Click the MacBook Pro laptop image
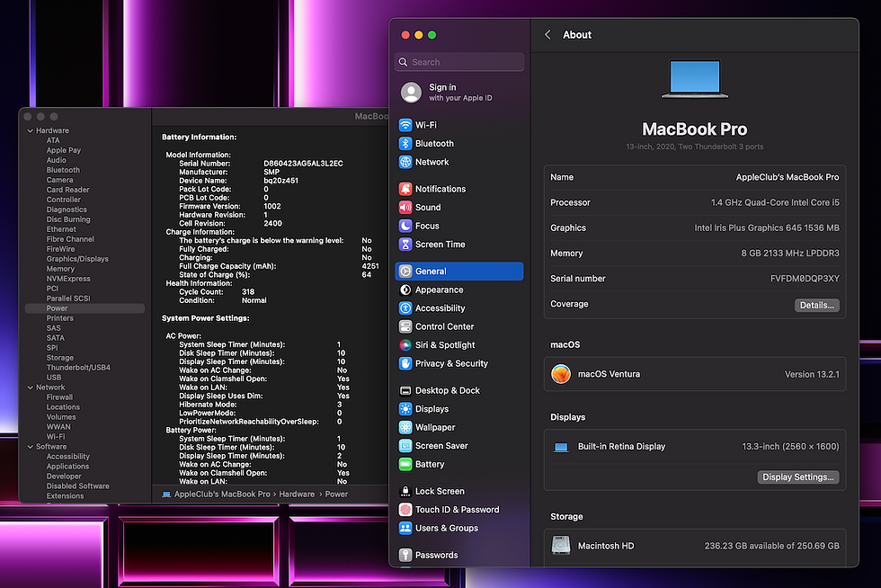The image size is (881, 588). click(x=694, y=79)
